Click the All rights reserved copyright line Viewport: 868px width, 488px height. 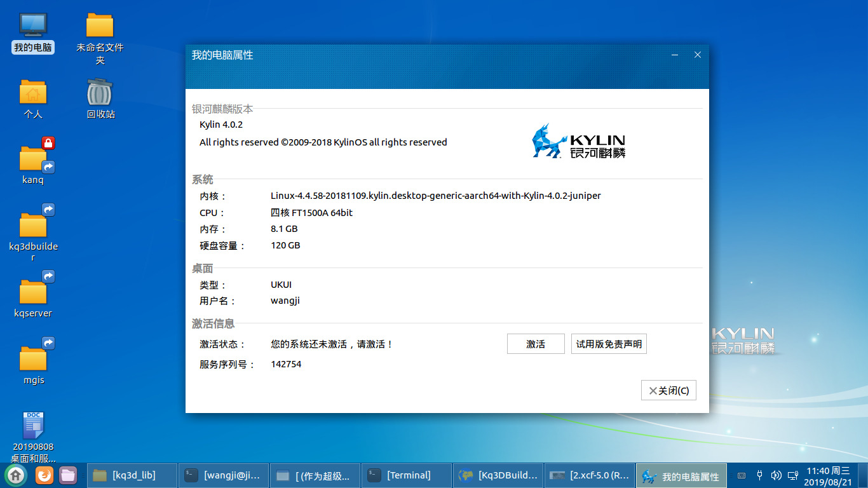[323, 142]
